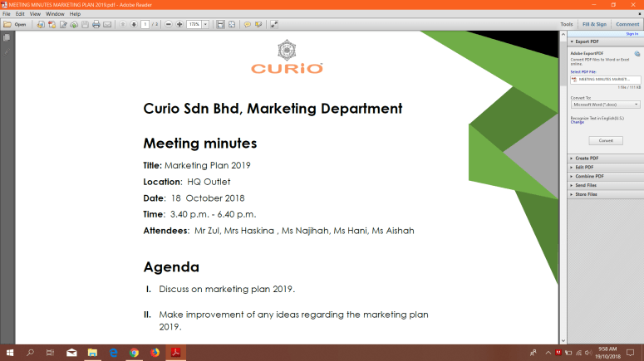Click the page number input field
Image resolution: width=644 pixels, height=361 pixels.
click(x=145, y=25)
